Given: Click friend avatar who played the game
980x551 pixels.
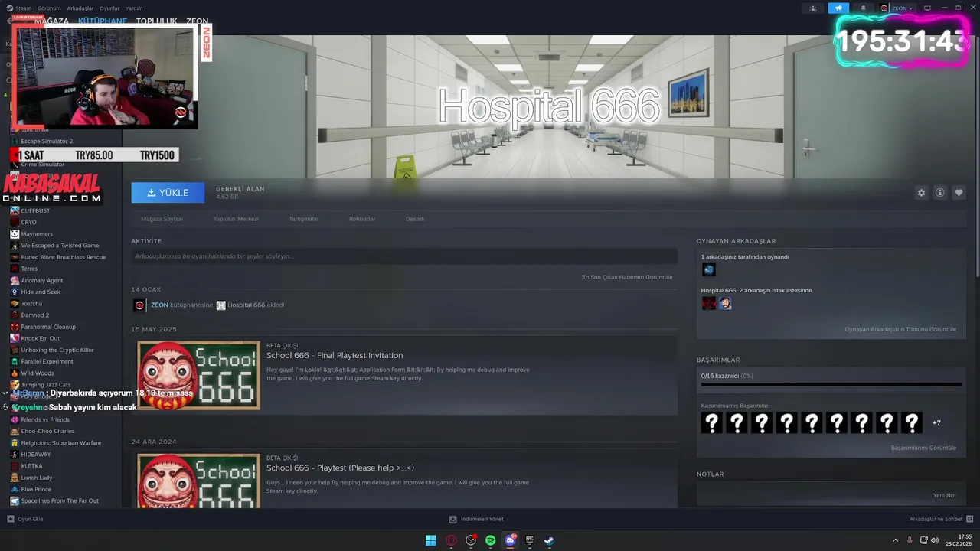Looking at the screenshot, I should point(708,269).
